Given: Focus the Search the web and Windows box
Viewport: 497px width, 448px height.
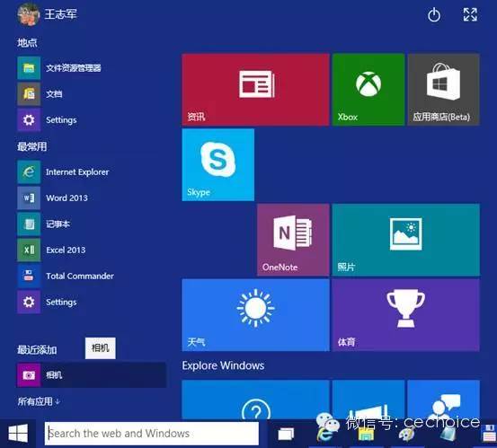Looking at the screenshot, I should point(152,434).
